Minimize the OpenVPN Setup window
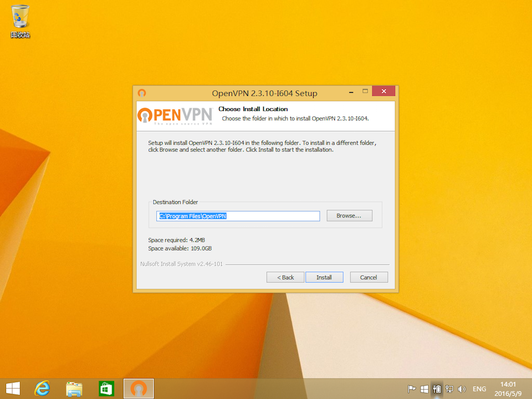 point(351,92)
